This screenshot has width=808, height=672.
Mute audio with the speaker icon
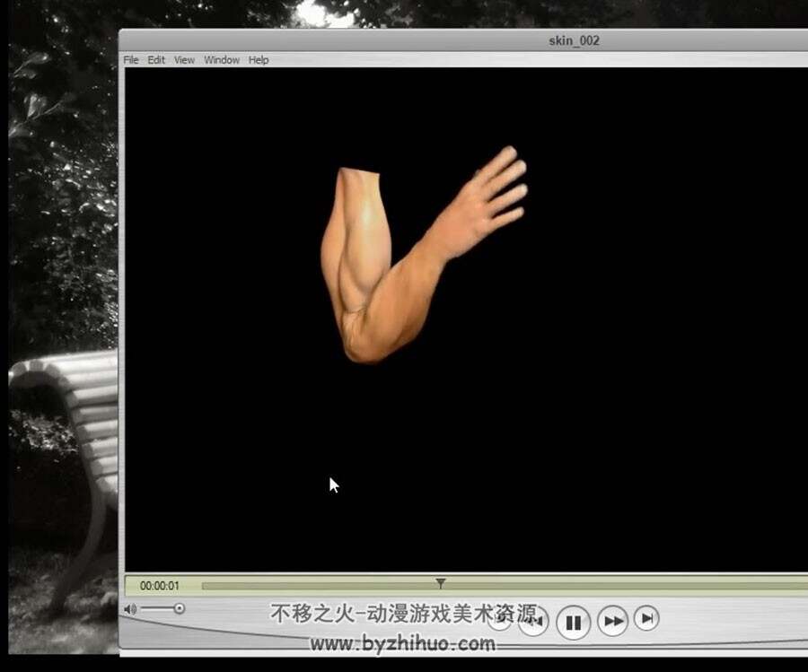point(130,609)
